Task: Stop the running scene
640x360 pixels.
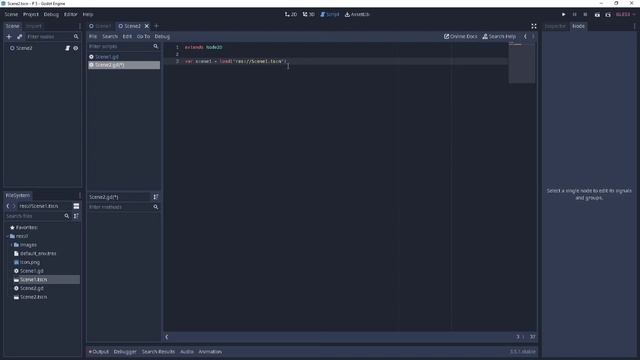Action: point(585,14)
